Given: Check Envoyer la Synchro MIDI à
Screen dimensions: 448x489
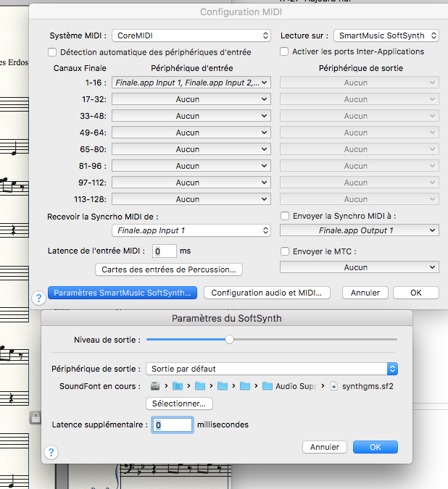Looking at the screenshot, I should (x=285, y=216).
